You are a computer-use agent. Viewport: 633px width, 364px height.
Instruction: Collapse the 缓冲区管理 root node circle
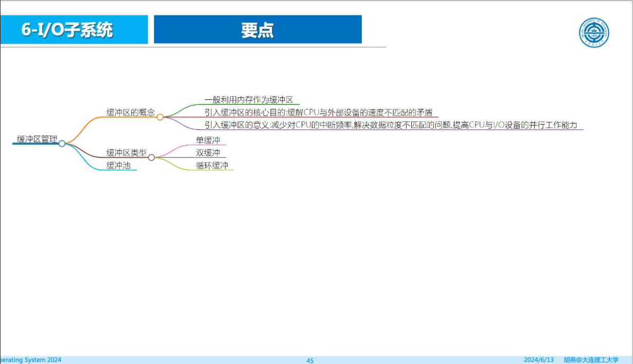pos(62,143)
